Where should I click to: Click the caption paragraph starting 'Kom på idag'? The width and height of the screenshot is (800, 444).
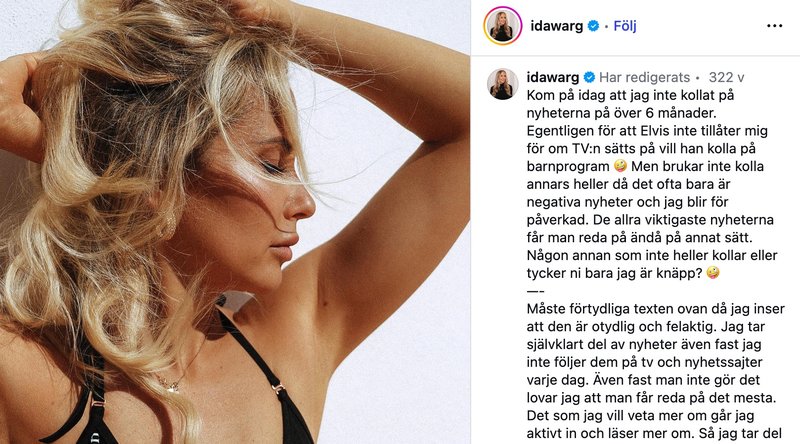[652, 184]
